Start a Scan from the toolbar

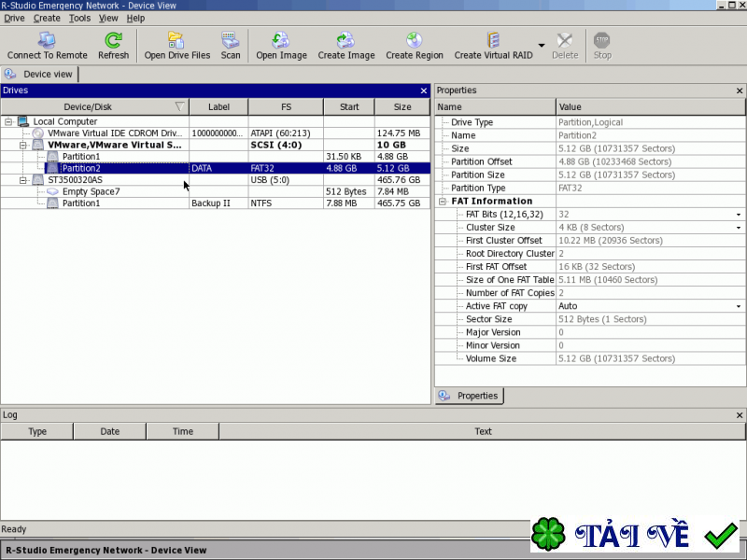tap(230, 40)
